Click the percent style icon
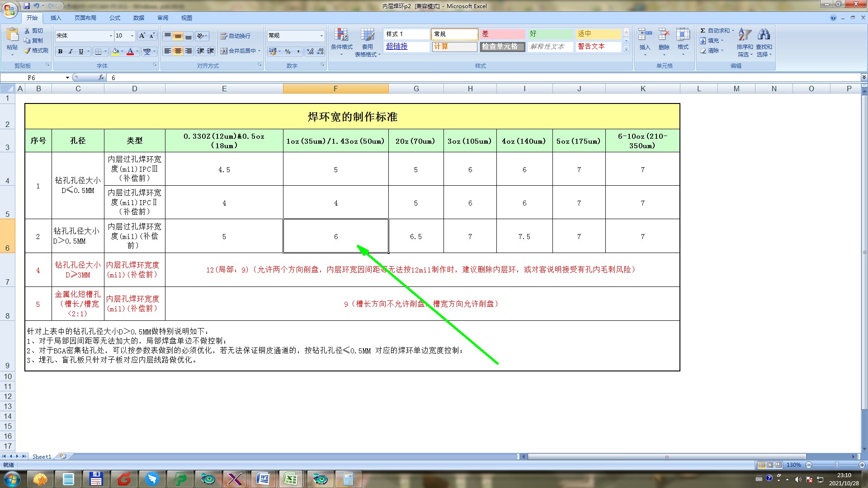The width and height of the screenshot is (868, 488). pos(288,52)
